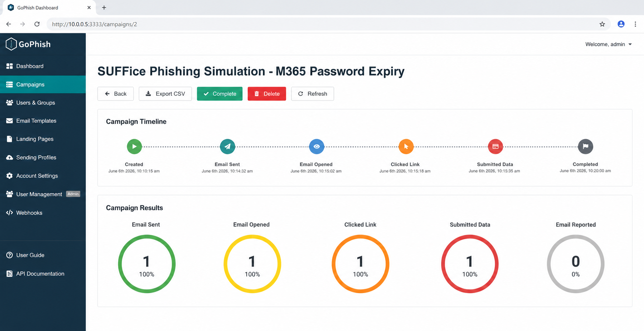Click the address bar URL field
The width and height of the screenshot is (644, 331).
(x=328, y=24)
